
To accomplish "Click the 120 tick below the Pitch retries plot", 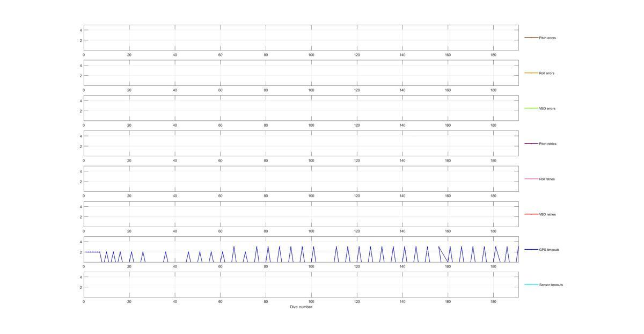I will (357, 161).
